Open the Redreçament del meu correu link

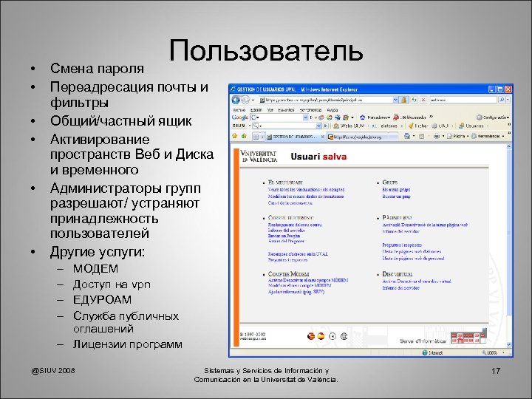pos(295,225)
